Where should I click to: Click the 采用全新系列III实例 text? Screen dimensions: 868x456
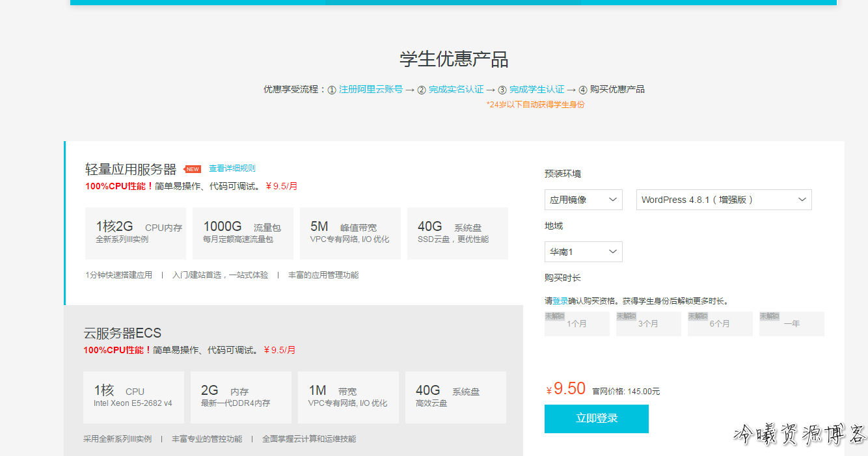117,439
